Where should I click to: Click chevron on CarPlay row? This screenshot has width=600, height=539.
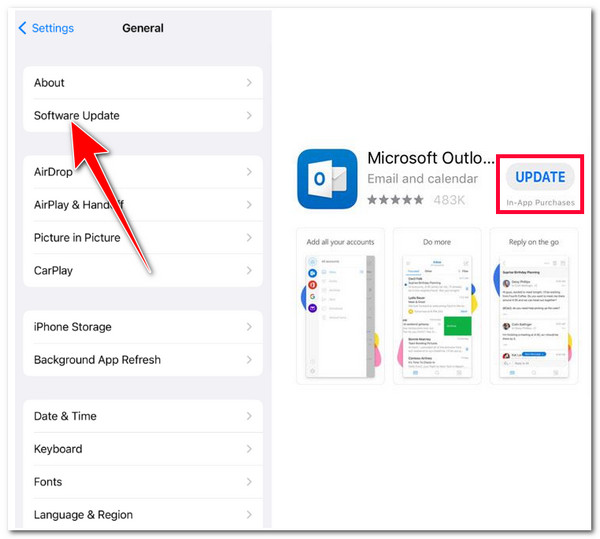249,270
